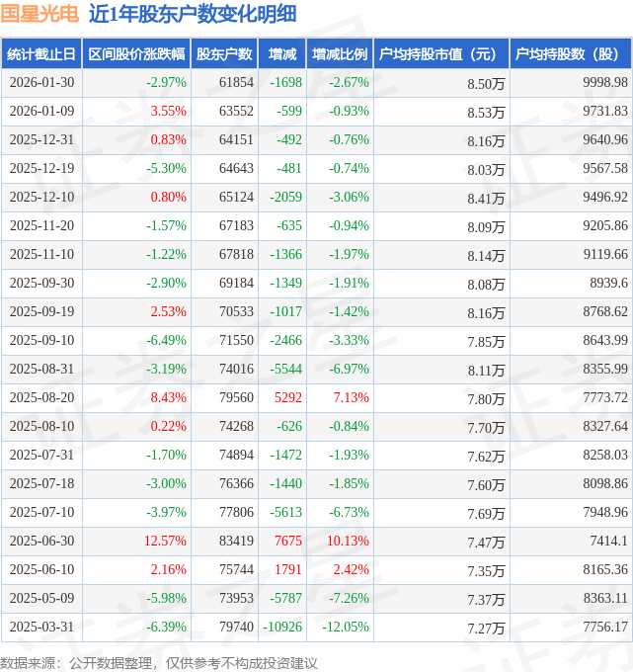
Task: Click the 国星光电 stock name in title
Action: click(x=40, y=15)
